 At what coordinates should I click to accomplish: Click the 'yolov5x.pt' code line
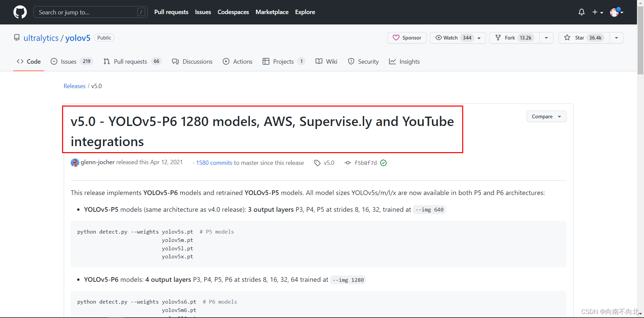177,257
